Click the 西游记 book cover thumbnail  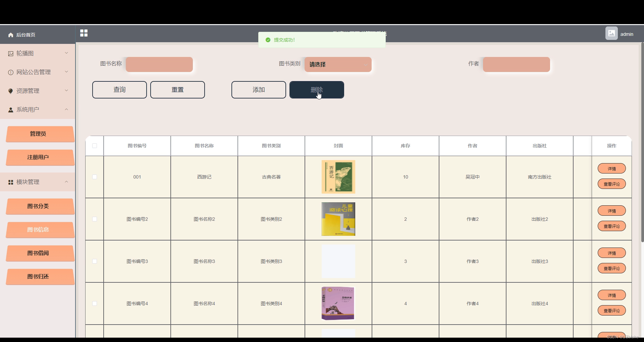pyautogui.click(x=338, y=177)
